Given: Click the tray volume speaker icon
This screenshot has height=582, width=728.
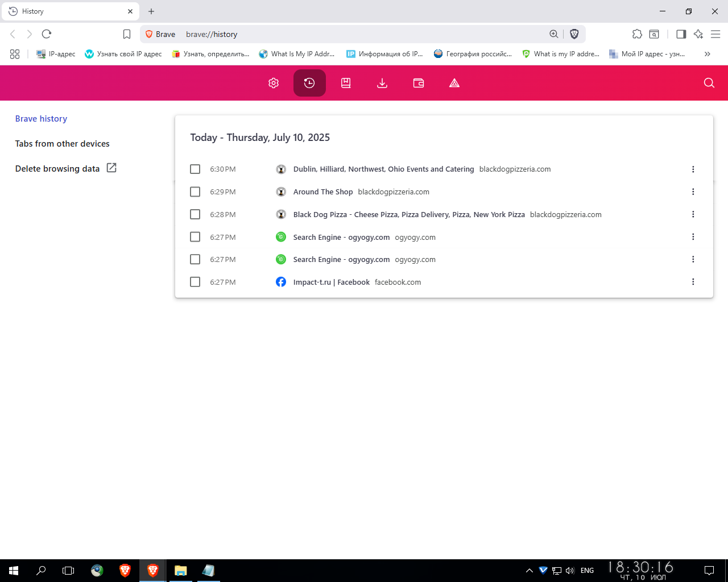Looking at the screenshot, I should pos(570,571).
